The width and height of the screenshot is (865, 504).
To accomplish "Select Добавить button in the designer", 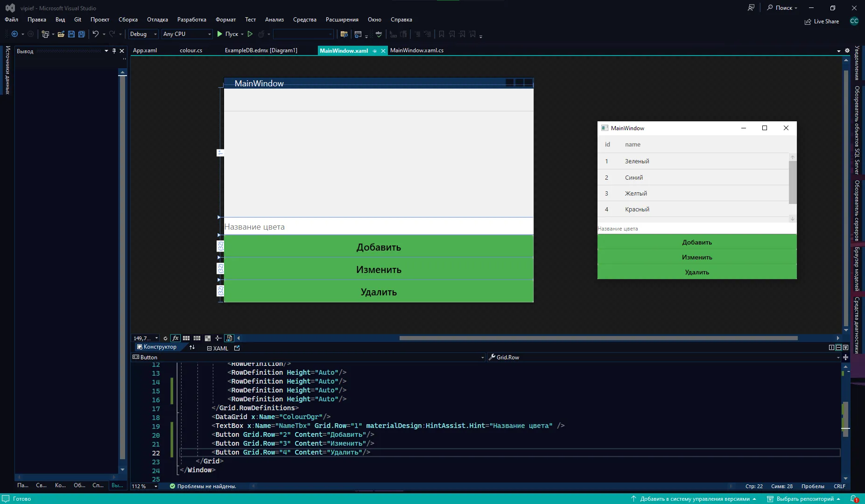I will coord(379,246).
